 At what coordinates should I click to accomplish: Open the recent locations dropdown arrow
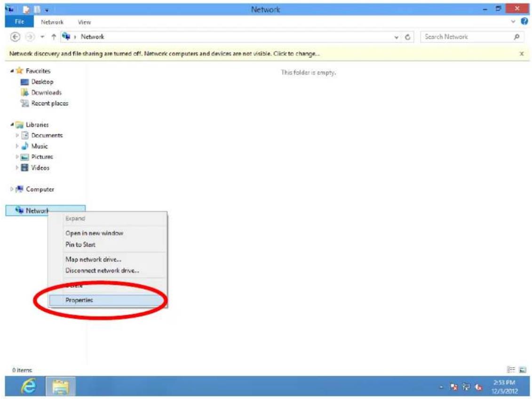42,37
